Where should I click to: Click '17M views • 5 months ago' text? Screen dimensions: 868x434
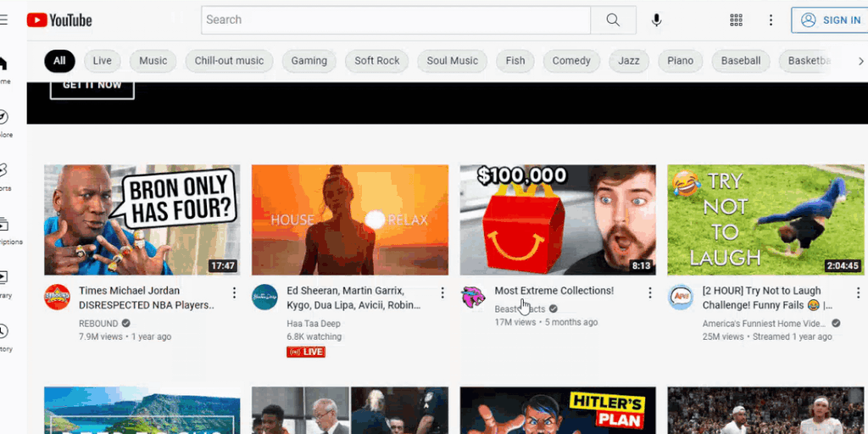coord(546,322)
